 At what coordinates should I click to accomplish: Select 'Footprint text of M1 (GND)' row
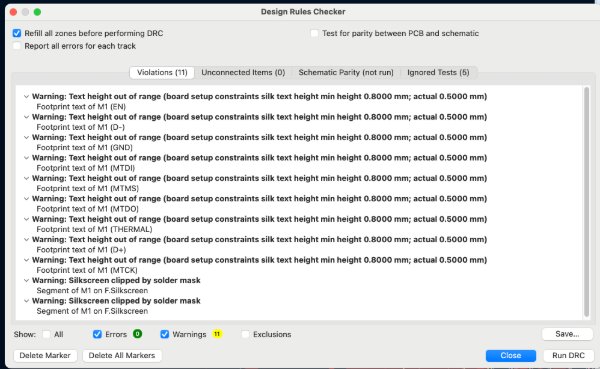pos(85,147)
